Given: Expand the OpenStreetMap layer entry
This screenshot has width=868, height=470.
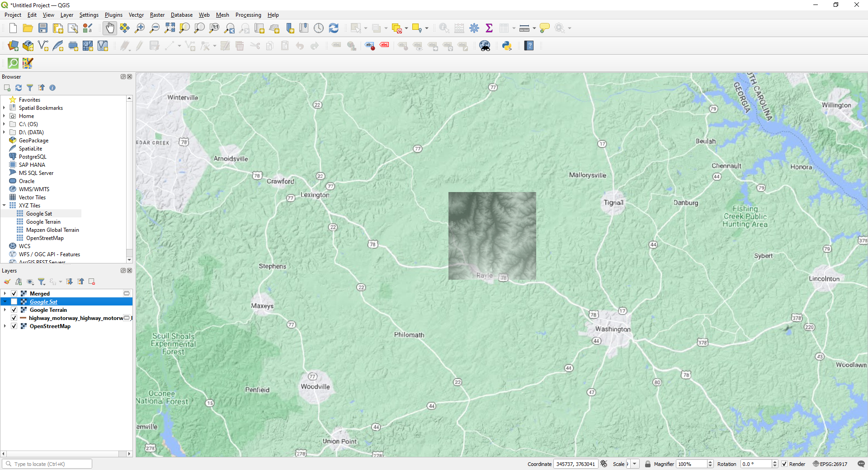Looking at the screenshot, I should (x=5, y=326).
